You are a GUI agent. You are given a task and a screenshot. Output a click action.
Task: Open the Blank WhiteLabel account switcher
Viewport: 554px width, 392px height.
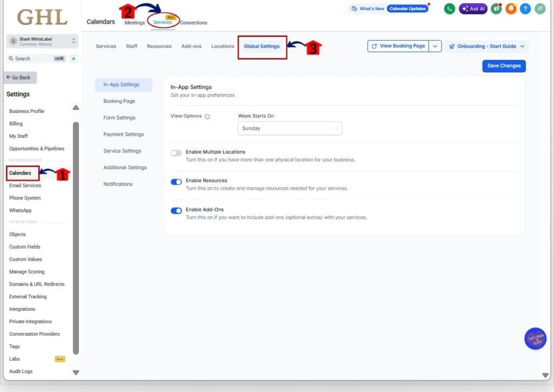pos(38,41)
